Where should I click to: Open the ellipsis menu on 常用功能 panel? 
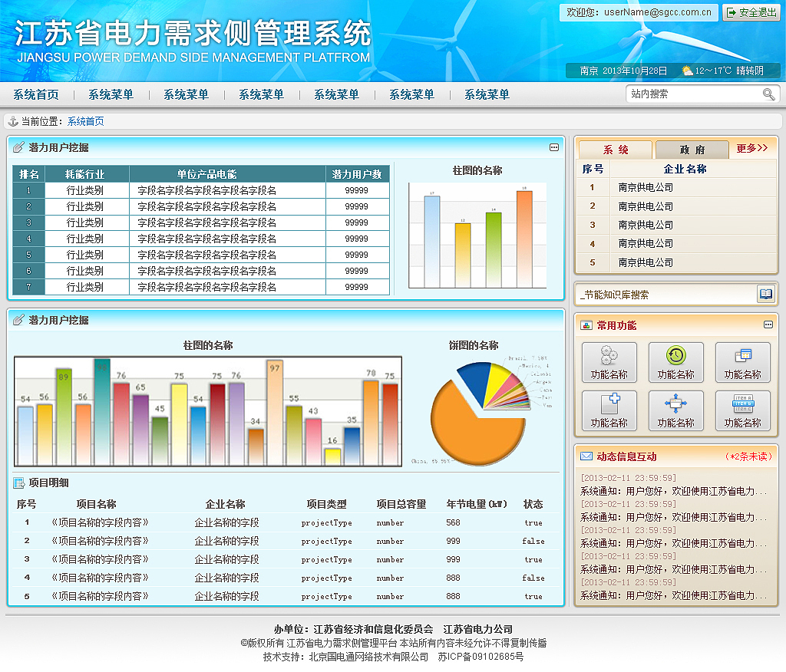768,324
